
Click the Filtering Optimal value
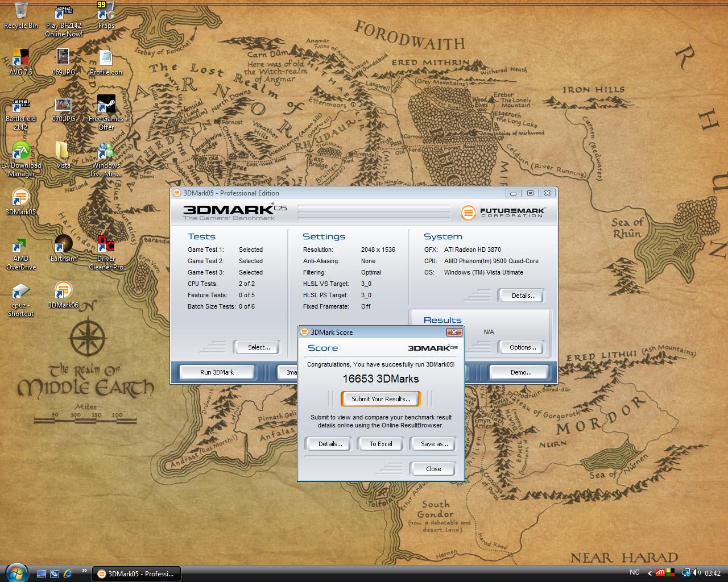pyautogui.click(x=371, y=272)
